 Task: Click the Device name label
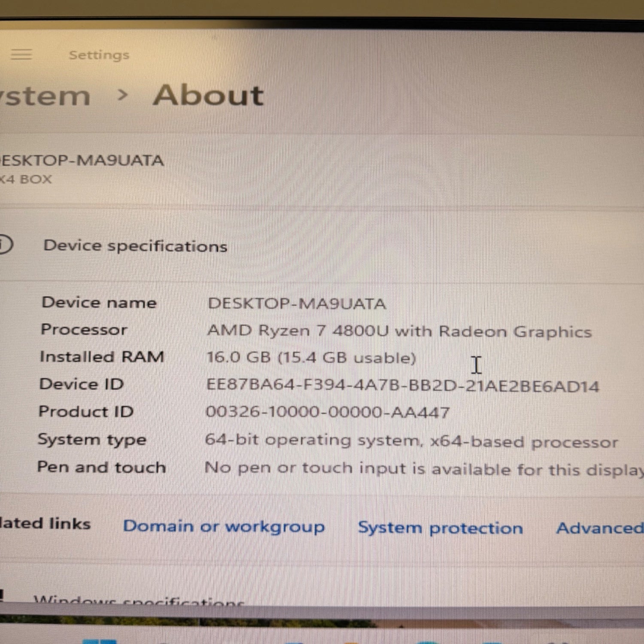pos(99,303)
